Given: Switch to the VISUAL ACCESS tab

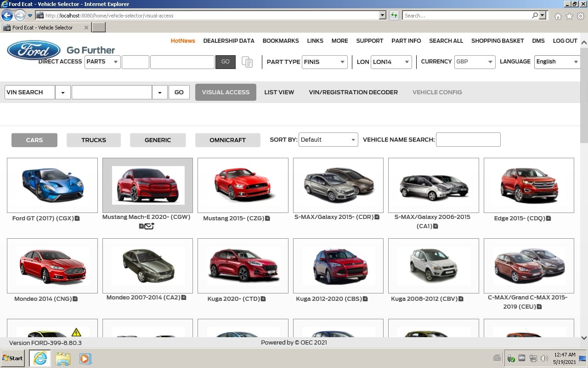Looking at the screenshot, I should click(x=226, y=92).
